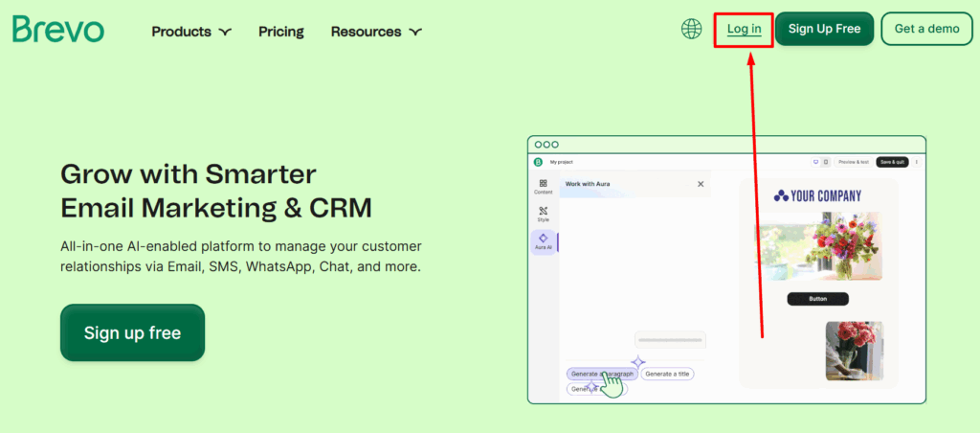Click Preview & test in mockup
This screenshot has height=433, width=980.
point(853,162)
